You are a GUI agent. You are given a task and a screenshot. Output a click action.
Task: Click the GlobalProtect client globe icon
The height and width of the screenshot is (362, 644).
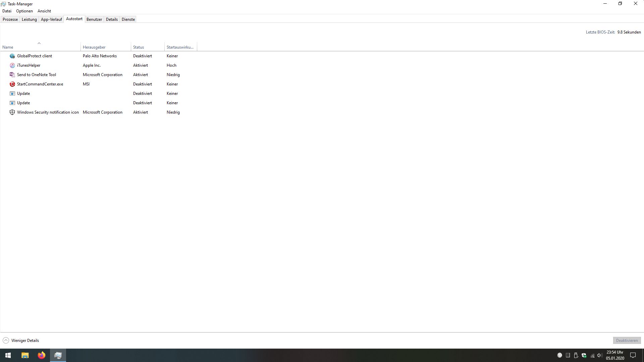pyautogui.click(x=12, y=56)
